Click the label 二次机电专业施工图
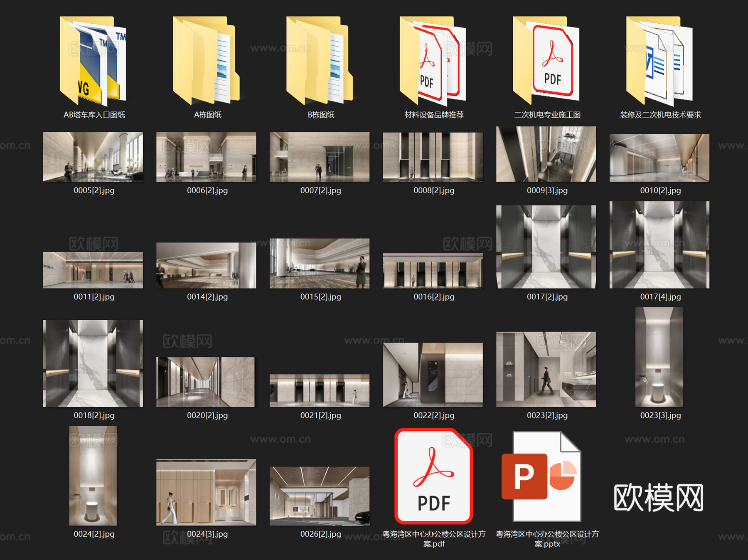 [x=548, y=115]
